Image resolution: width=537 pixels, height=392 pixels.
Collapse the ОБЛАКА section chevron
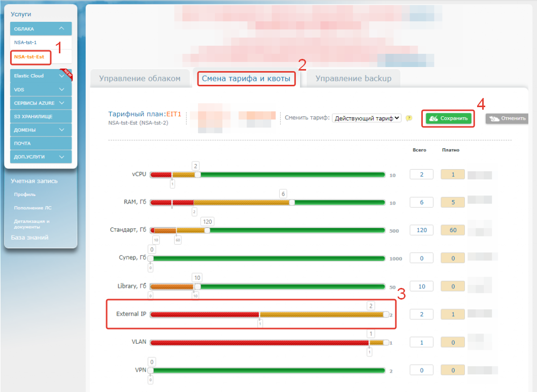coord(61,29)
